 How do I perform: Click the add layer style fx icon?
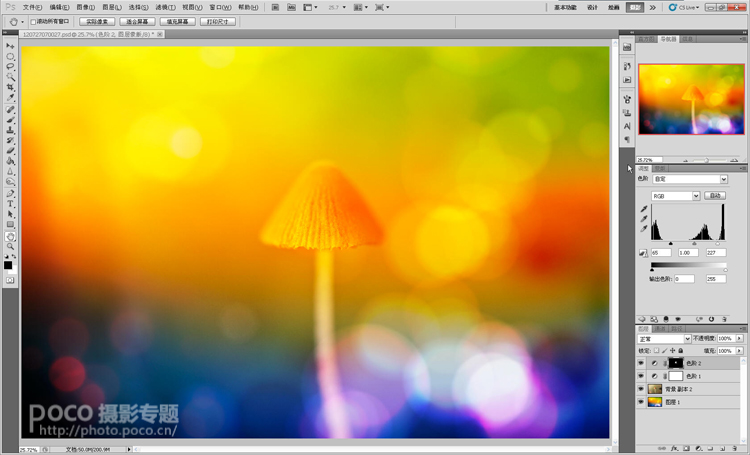(x=674, y=449)
